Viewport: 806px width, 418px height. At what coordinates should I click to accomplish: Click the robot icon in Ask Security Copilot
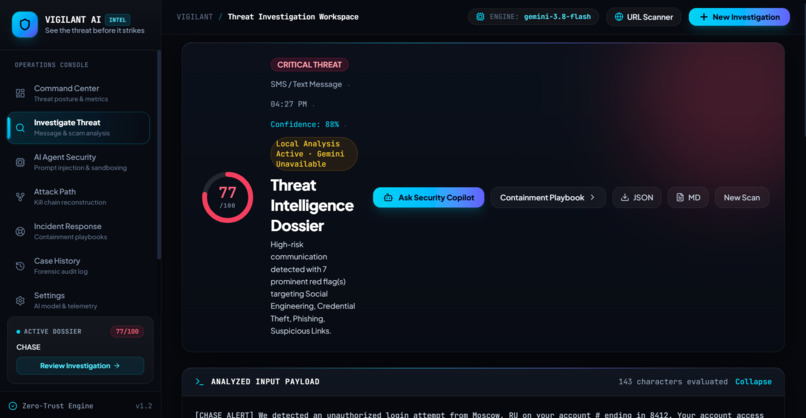pyautogui.click(x=388, y=197)
